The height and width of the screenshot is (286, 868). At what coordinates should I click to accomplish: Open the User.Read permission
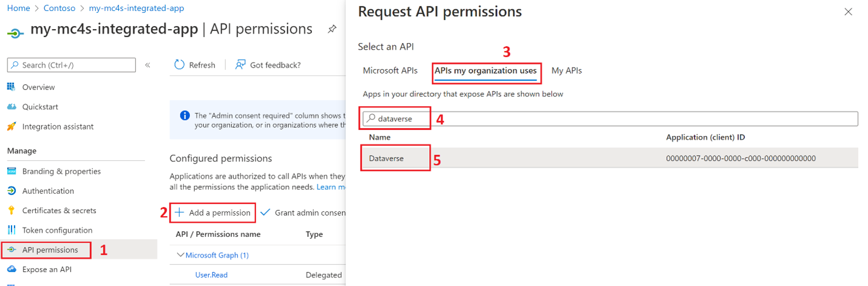pyautogui.click(x=211, y=275)
